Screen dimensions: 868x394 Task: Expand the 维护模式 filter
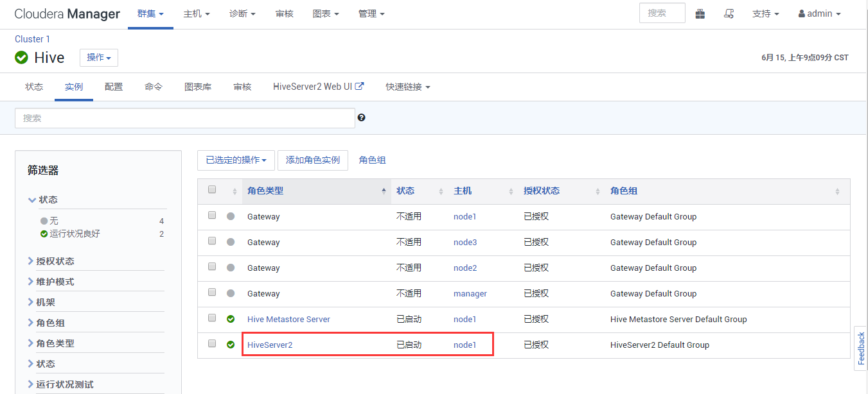(x=51, y=282)
